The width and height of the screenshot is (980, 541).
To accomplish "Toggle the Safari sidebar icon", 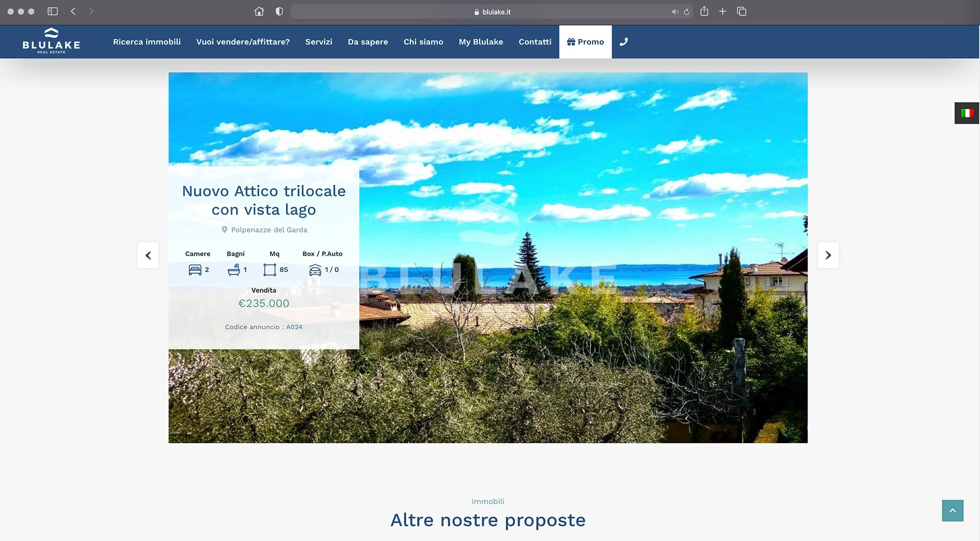I will click(53, 11).
